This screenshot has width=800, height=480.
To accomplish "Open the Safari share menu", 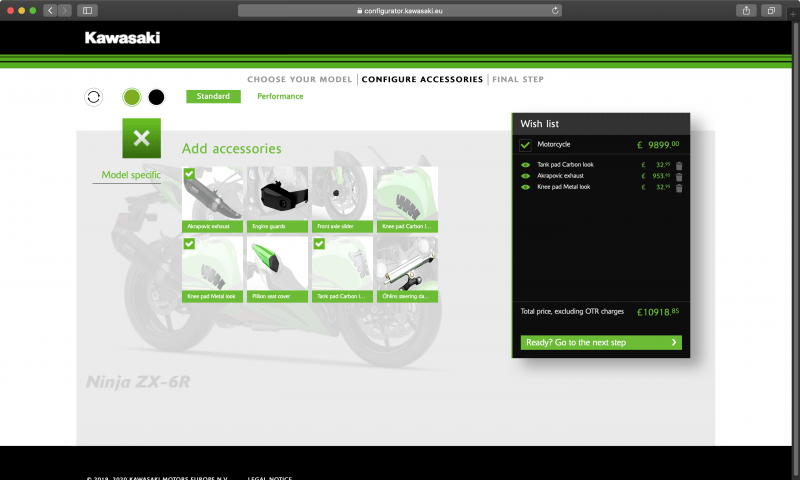I will coord(746,10).
